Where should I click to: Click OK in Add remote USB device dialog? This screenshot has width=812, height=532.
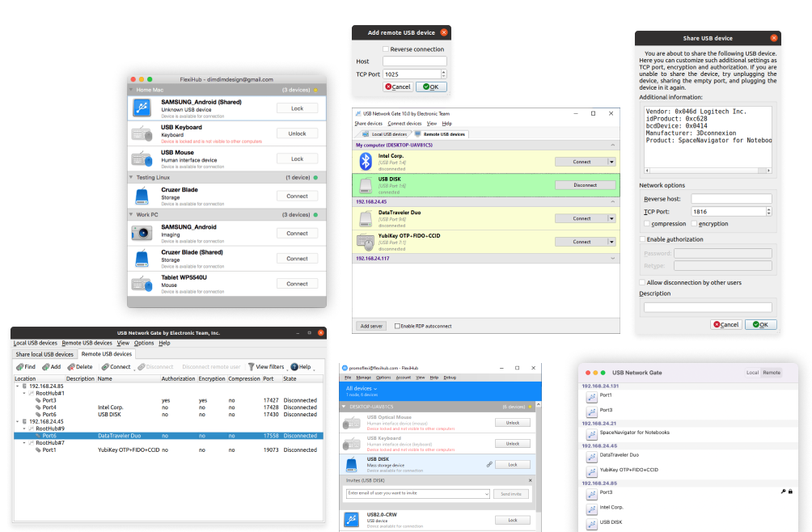[x=431, y=87]
